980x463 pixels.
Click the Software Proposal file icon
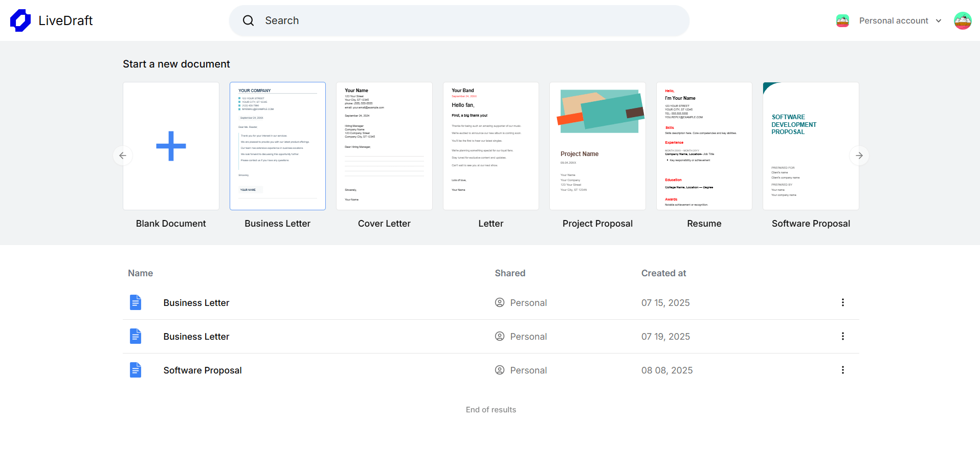tap(136, 370)
